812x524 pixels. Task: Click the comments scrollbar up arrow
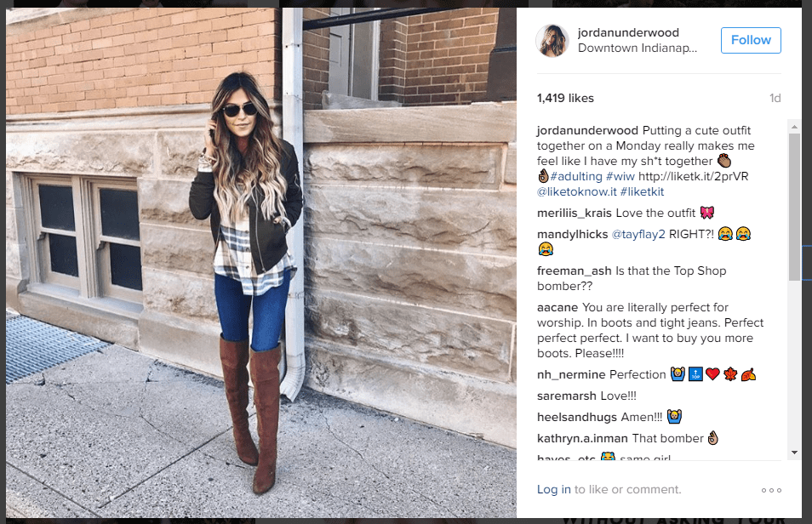point(794,127)
